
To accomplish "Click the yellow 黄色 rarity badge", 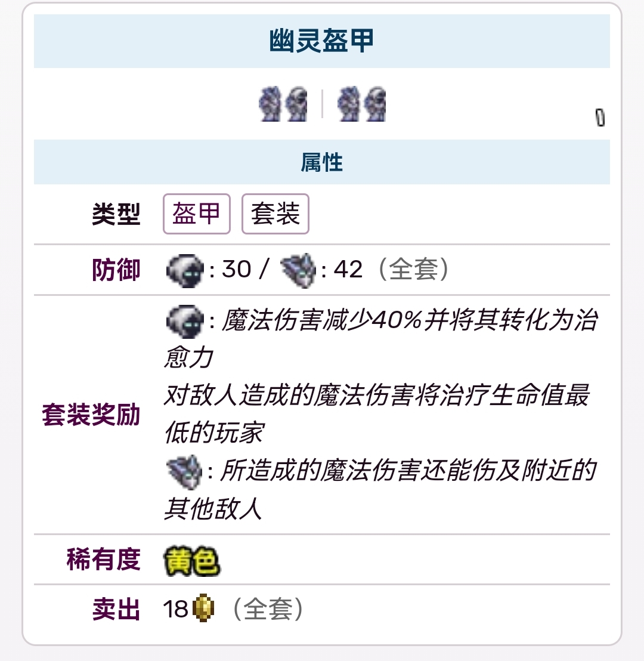I will [x=192, y=561].
